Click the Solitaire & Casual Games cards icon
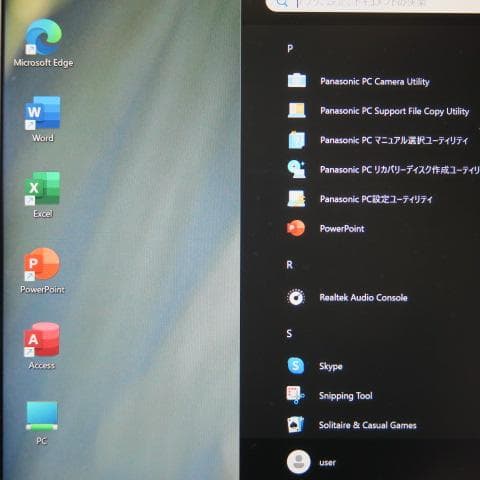Screen dimensions: 480x480 (x=295, y=425)
